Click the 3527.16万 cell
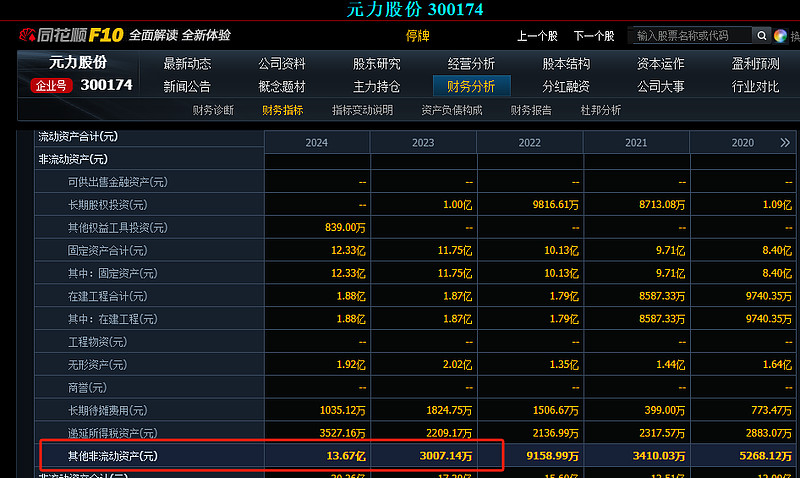800x478 pixels. (342, 433)
